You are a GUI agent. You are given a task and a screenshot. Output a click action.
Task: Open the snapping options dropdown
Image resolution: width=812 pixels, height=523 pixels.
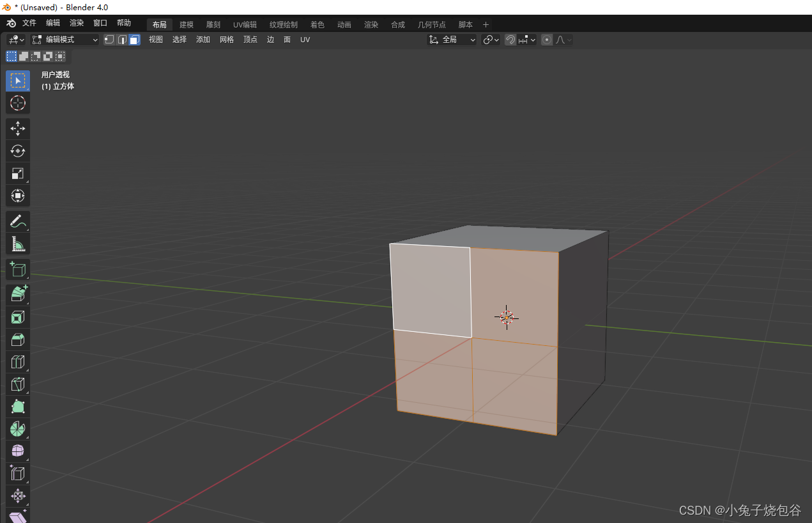527,40
